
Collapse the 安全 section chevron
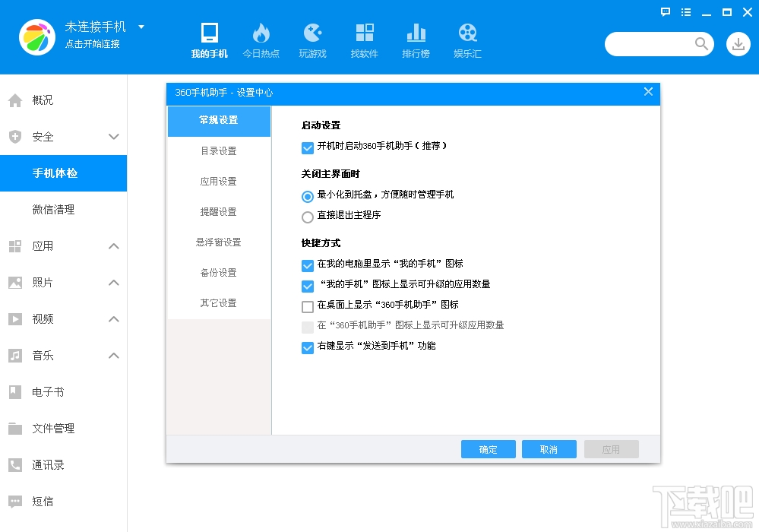pos(114,137)
